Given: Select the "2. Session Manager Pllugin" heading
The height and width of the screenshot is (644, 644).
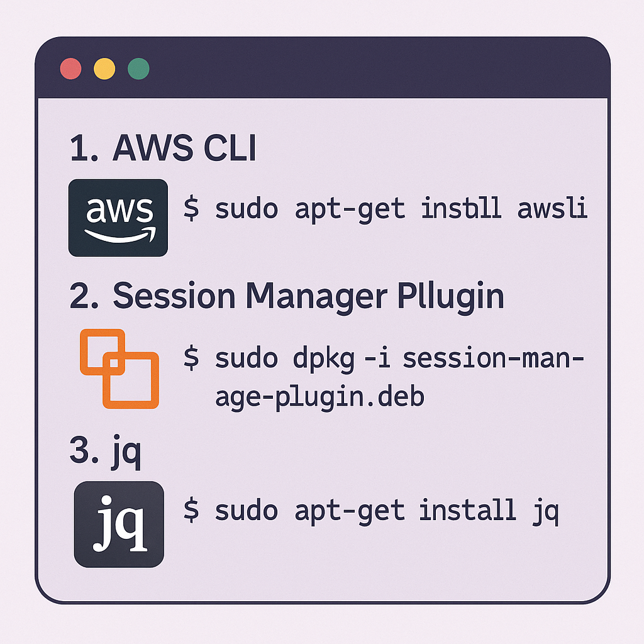Looking at the screenshot, I should (x=287, y=296).
